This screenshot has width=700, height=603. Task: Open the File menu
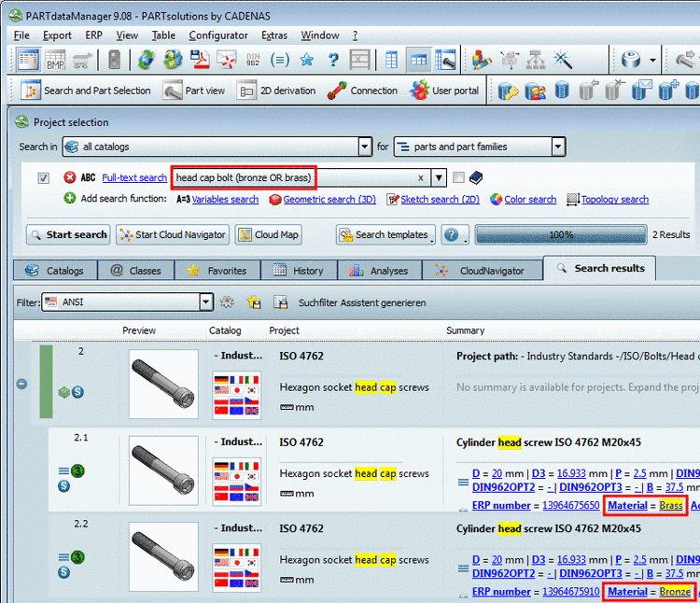[x=21, y=35]
